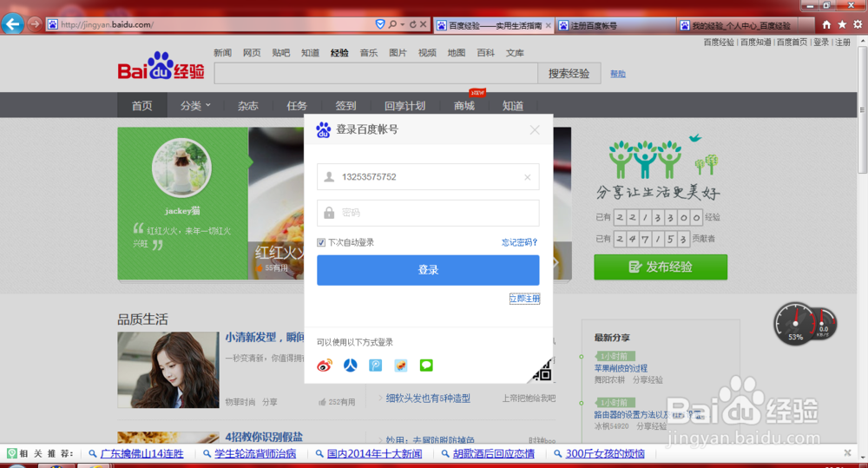The height and width of the screenshot is (468, 868).
Task: Switch to the 注册百度帐号 tab
Action: click(615, 25)
